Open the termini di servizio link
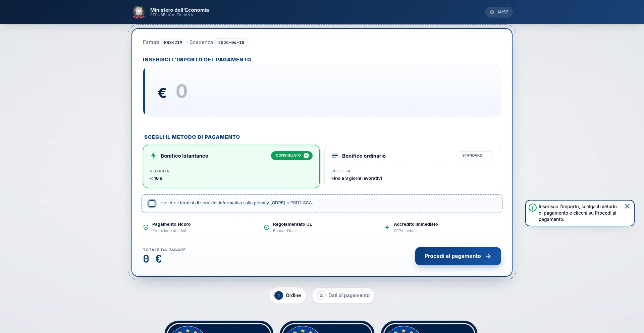The image size is (644, 333). (x=198, y=203)
